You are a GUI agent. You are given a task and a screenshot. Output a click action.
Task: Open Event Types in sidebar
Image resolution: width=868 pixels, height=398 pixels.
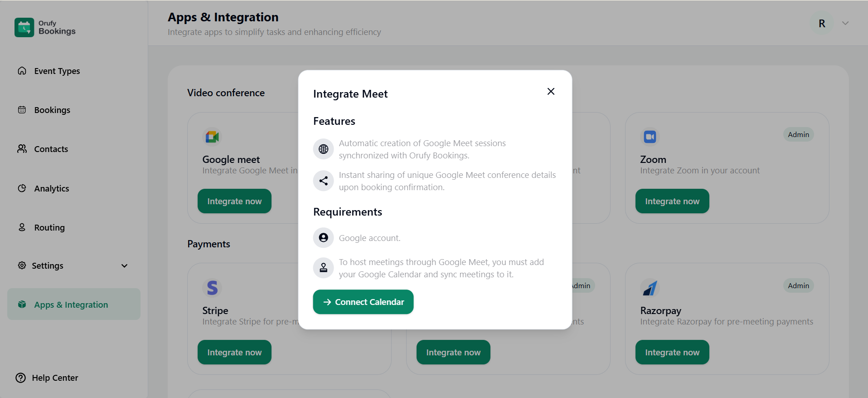point(57,71)
